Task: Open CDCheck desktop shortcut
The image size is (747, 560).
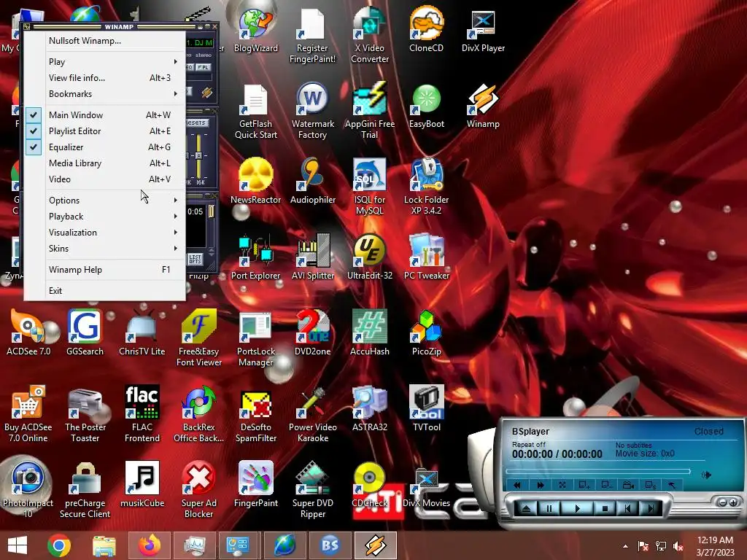Action: (x=370, y=486)
